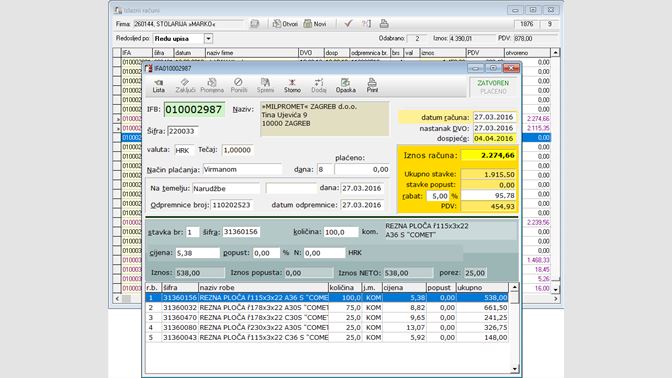Click the datum računa field 27.03.2016
This screenshot has width=672, height=378.
pos(495,117)
